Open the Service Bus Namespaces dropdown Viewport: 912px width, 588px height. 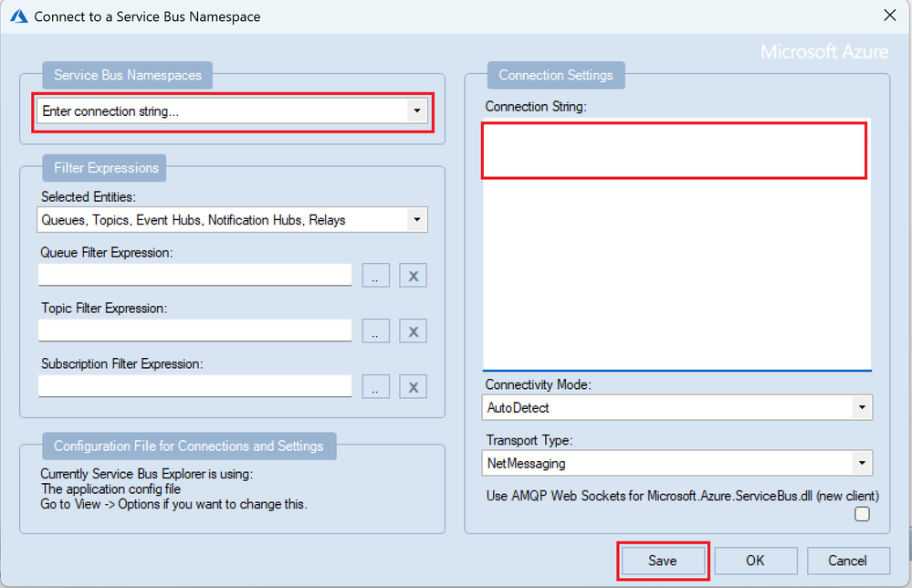click(x=232, y=111)
